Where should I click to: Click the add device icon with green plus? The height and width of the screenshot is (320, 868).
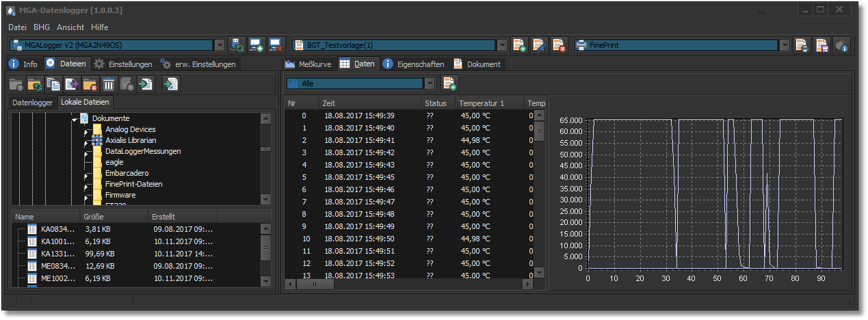[257, 45]
